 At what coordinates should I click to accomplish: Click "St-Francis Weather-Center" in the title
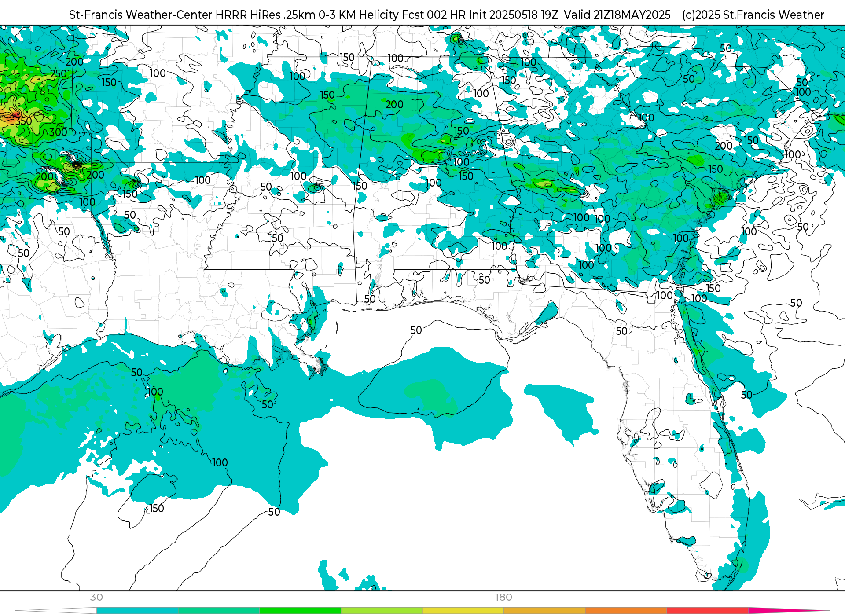tap(141, 15)
